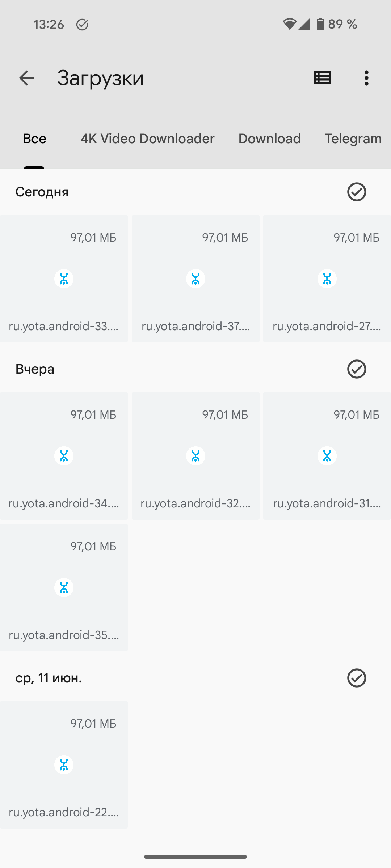The height and width of the screenshot is (868, 391).
Task: Open ru.yota.android-32 file icon
Action: 195,456
